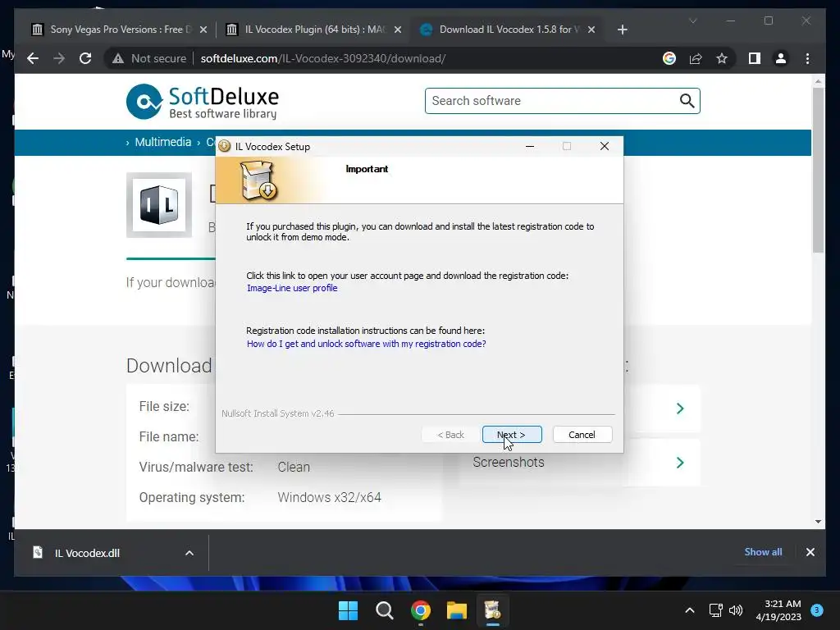Screen dimensions: 840x630
Task: Open the volume tray icon
Action: pos(736,610)
